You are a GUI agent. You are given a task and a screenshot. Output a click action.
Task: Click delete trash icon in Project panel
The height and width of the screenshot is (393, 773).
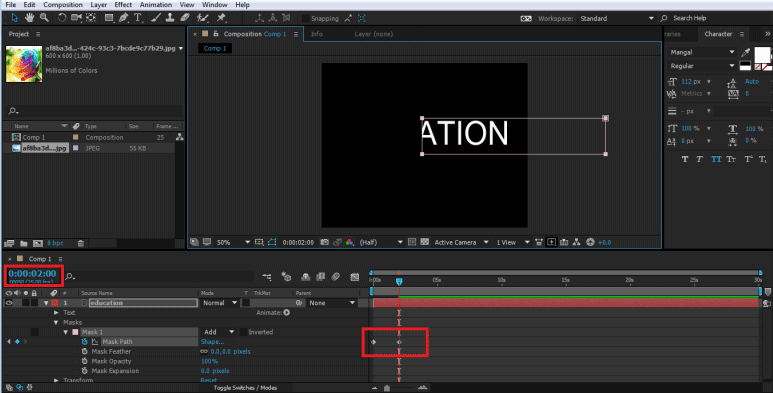(x=81, y=243)
